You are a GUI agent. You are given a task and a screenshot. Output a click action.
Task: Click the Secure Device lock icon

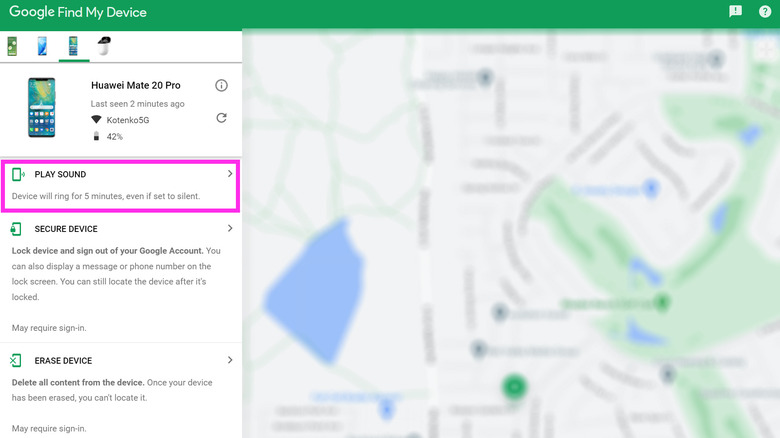pyautogui.click(x=16, y=229)
